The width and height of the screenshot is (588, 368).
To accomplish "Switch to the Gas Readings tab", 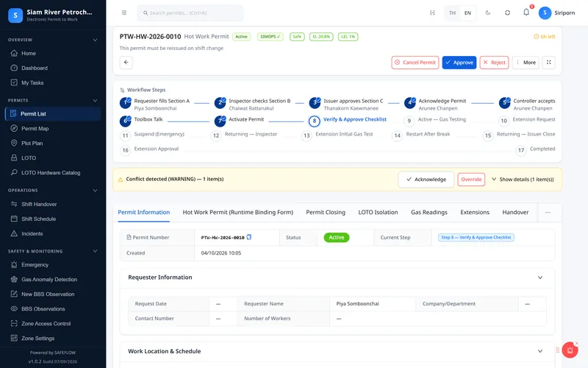I will click(429, 212).
